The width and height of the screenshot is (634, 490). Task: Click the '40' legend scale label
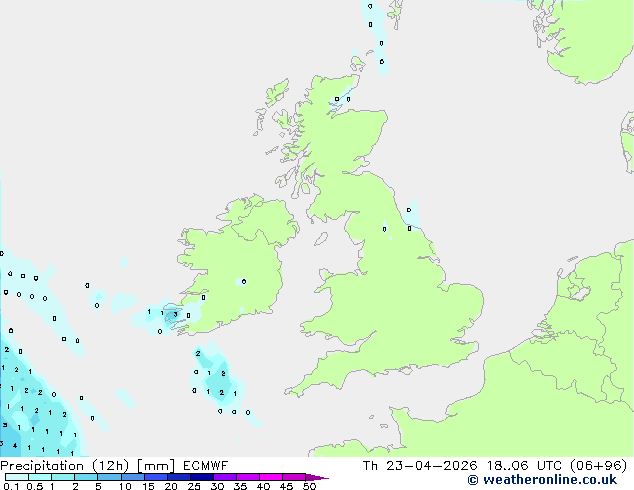[x=263, y=486]
